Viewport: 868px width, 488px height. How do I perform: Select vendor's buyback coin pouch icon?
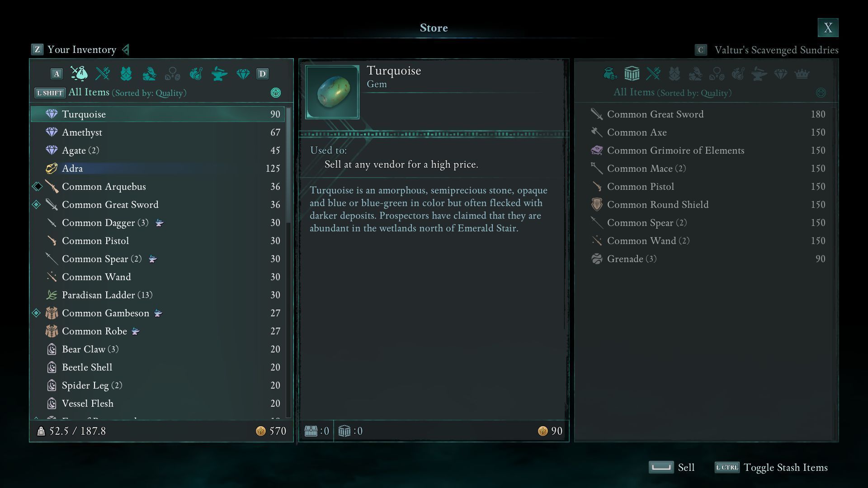610,74
